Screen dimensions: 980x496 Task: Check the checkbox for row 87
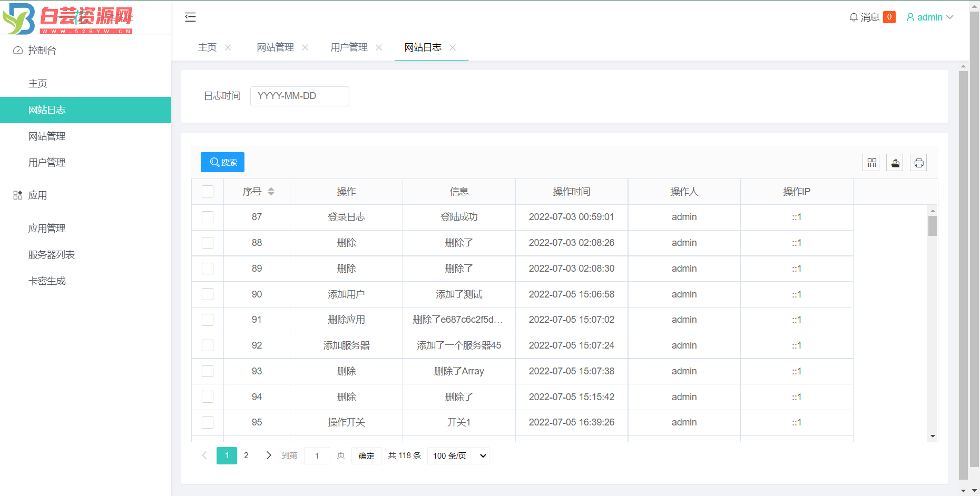click(x=208, y=217)
